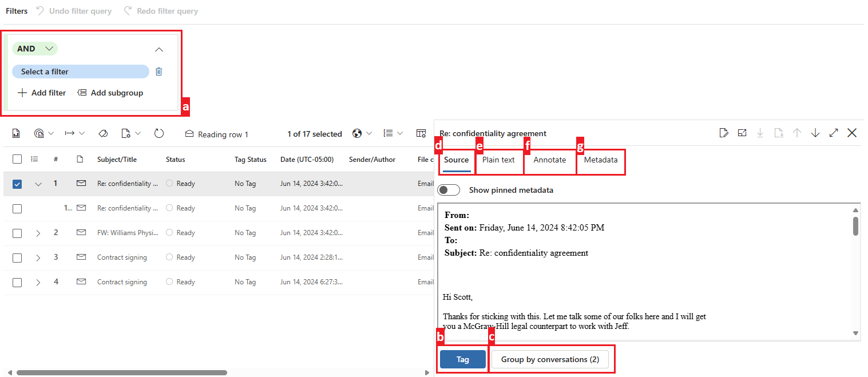Open the Metadata tab

[600, 160]
